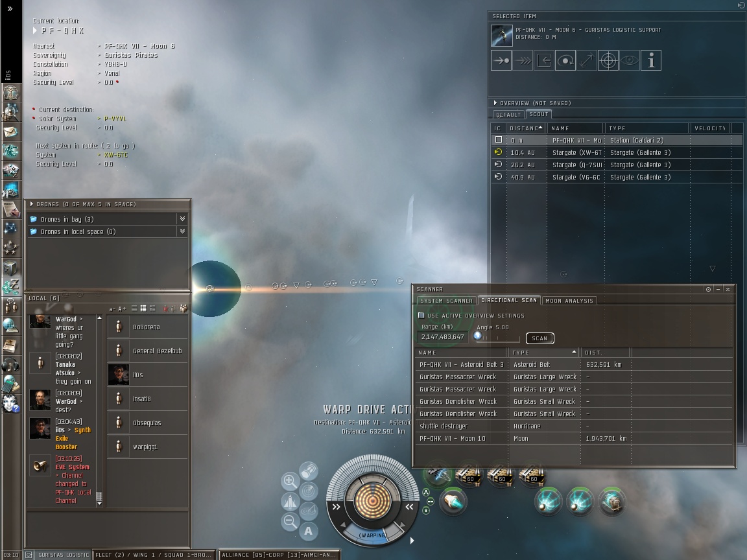Click Approach icon in Selected Item panel
747x560 pixels.
pyautogui.click(x=501, y=60)
